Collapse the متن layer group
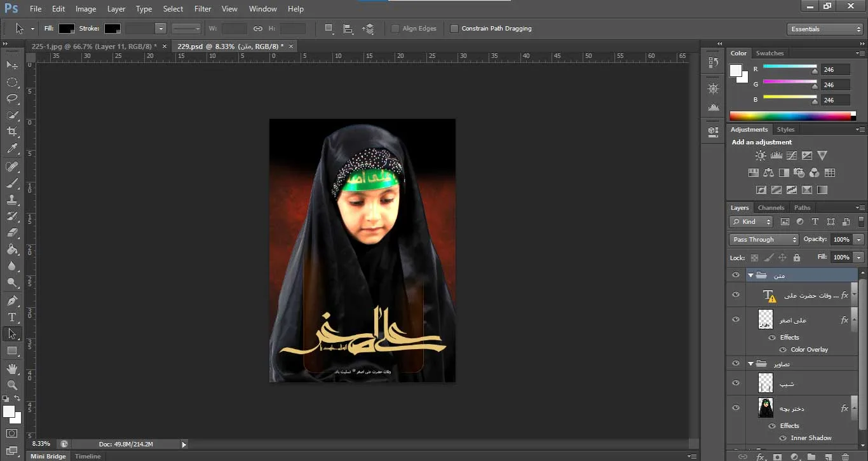This screenshot has width=868, height=461. (750, 276)
